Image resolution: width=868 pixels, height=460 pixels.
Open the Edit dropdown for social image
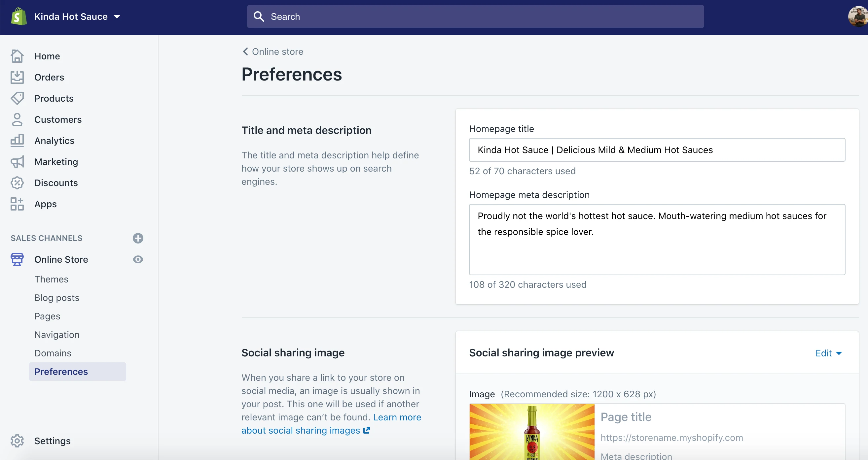coord(828,353)
